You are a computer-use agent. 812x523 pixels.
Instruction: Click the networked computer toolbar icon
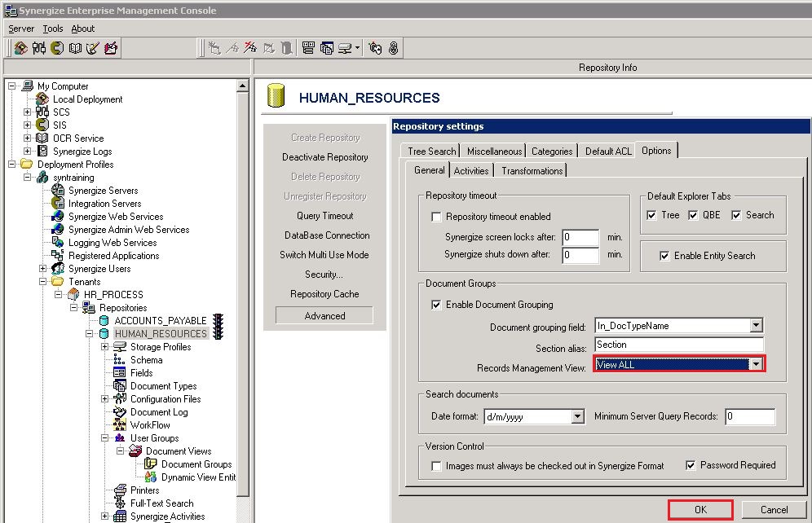coord(345,48)
